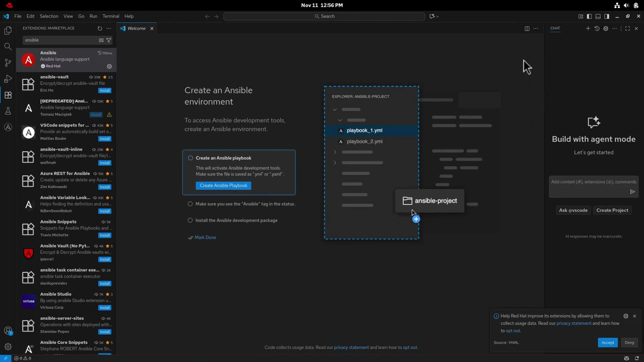Image resolution: width=644 pixels, height=362 pixels.
Task: Open more actions in the Chat panel
Action: tap(615, 28)
